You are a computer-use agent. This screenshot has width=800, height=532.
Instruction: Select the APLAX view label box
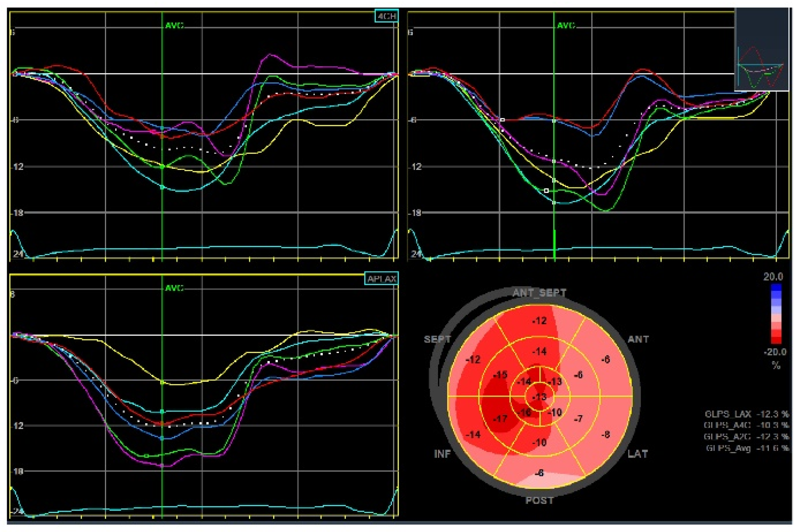click(x=381, y=279)
